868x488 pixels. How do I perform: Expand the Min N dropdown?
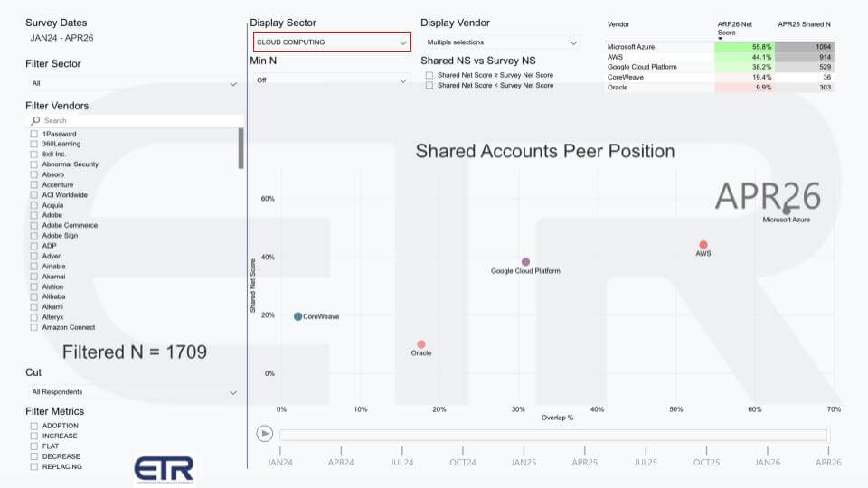(x=330, y=80)
